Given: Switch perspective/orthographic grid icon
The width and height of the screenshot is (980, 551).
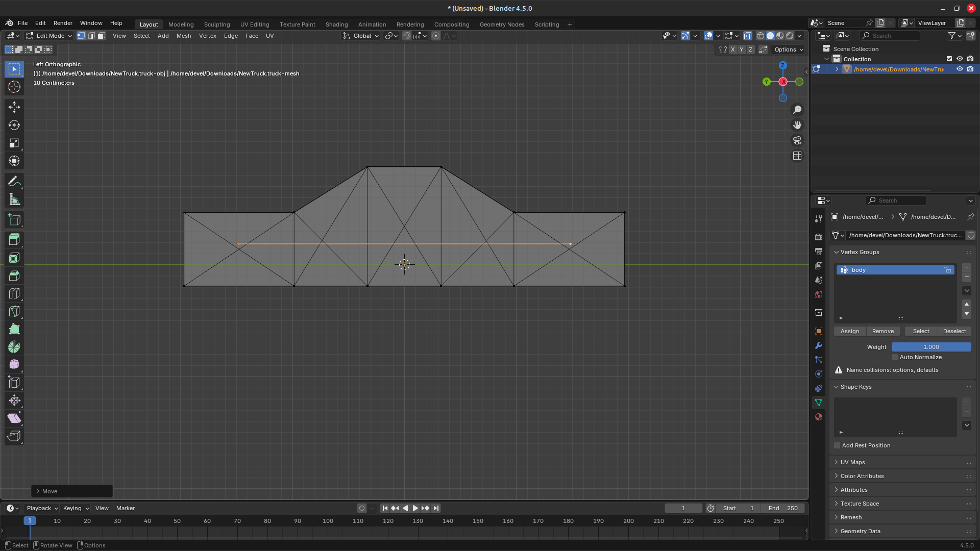Looking at the screenshot, I should (797, 156).
